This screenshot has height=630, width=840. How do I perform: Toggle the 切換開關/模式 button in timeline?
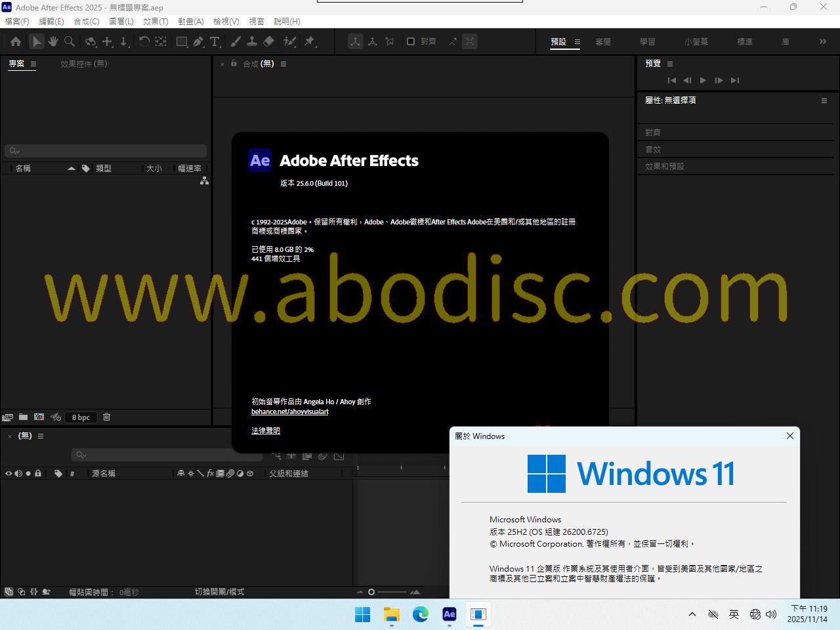tap(219, 592)
